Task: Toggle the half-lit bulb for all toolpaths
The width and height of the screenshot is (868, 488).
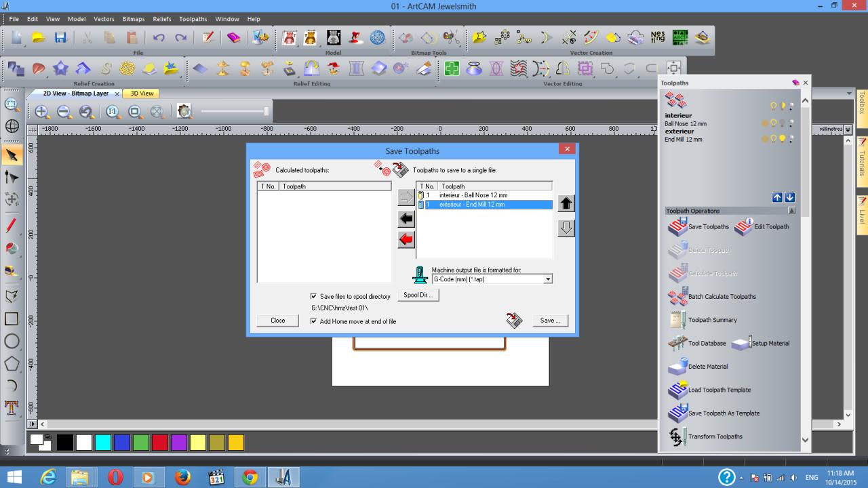Action: 782,106
